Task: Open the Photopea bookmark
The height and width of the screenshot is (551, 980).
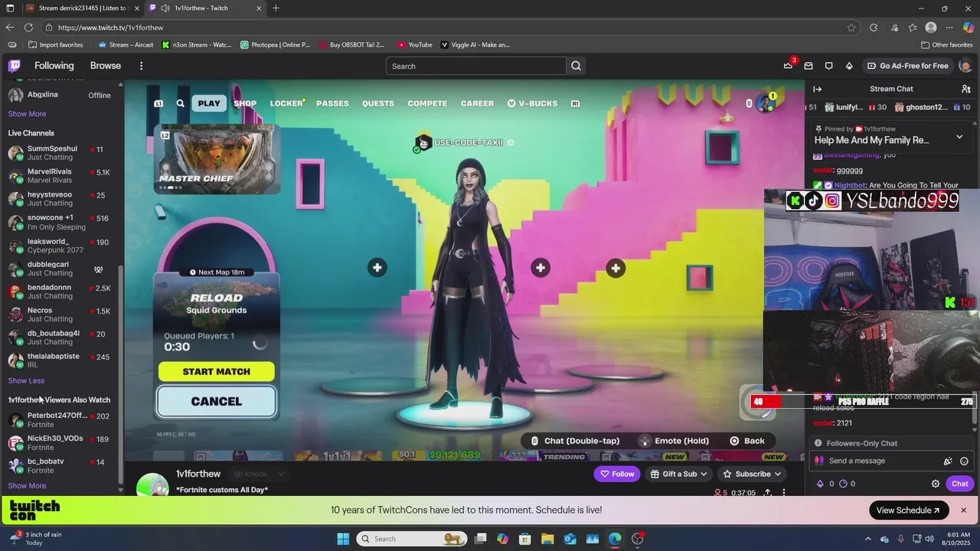Action: point(275,44)
